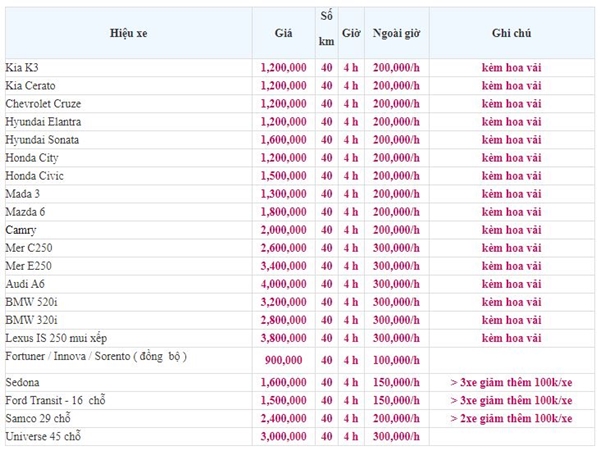Click the Kia K3 'kèm hoa vải' note
This screenshot has height=450, width=600.
tap(512, 68)
